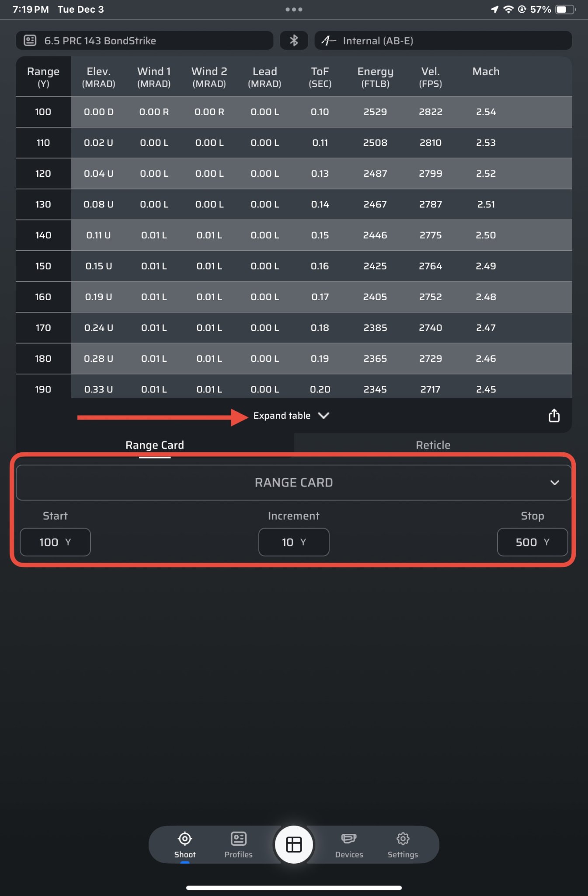Click the Expand table text
588x896 pixels.
tap(282, 416)
